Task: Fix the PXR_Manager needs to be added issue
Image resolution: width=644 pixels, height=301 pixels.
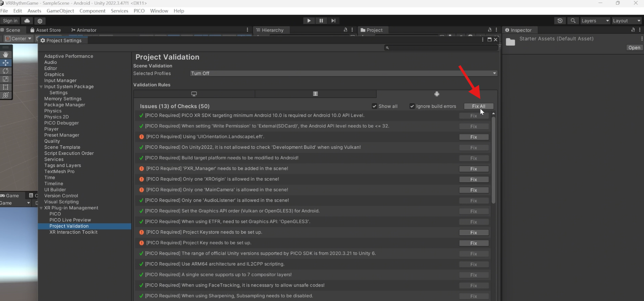Action: point(474,169)
